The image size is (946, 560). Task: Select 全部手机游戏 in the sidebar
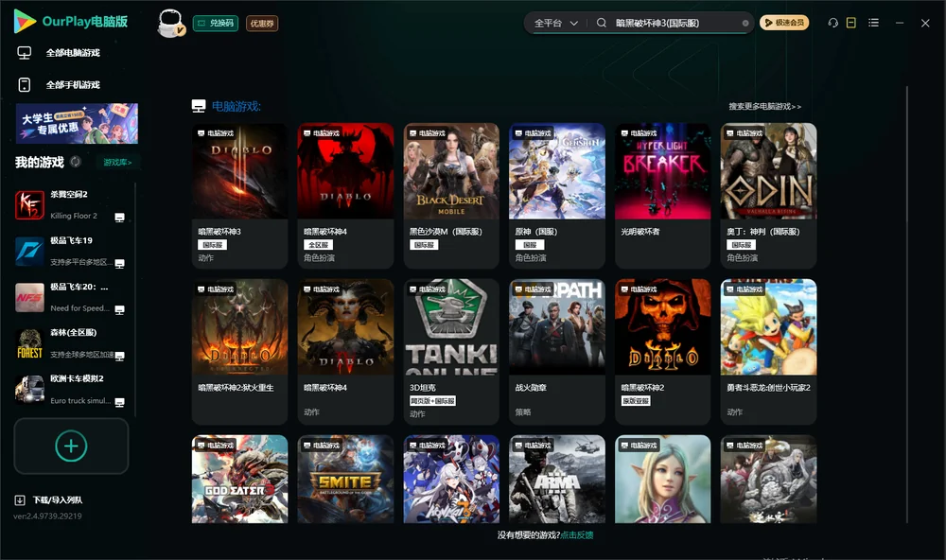point(71,84)
